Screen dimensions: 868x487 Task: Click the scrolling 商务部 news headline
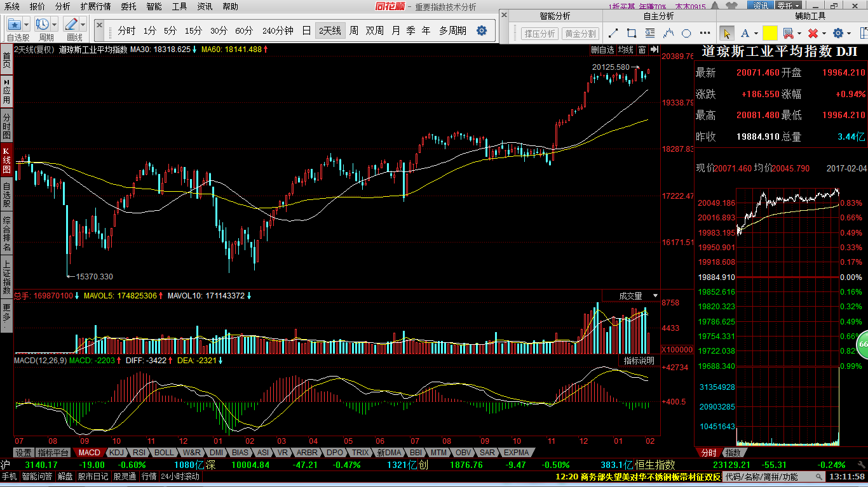pyautogui.click(x=637, y=477)
